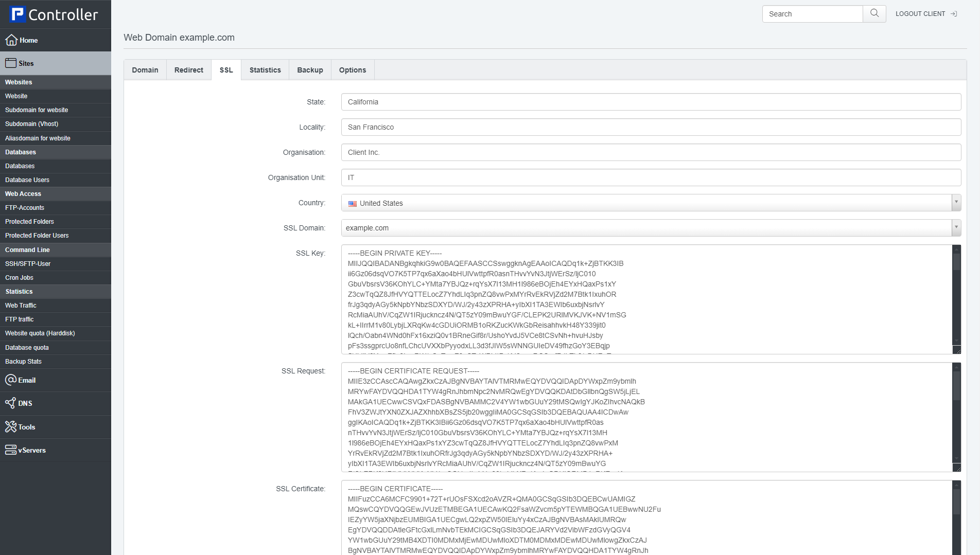Click into the Locality input field

pos(651,127)
